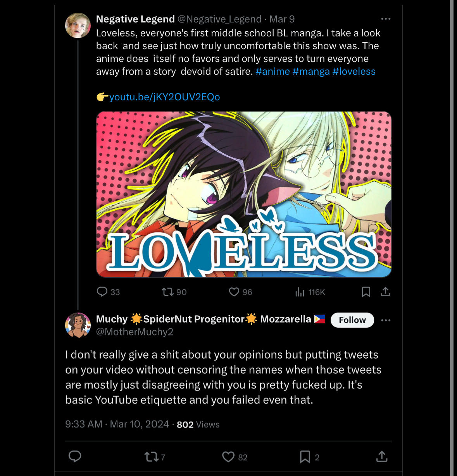
Task: Open the Loveless video thumbnail image
Action: (x=244, y=194)
